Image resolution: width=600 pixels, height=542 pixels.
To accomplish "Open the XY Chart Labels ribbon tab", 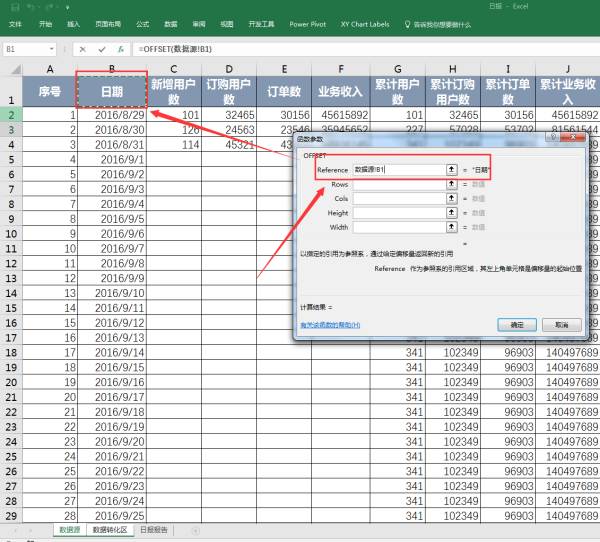I will (x=365, y=24).
